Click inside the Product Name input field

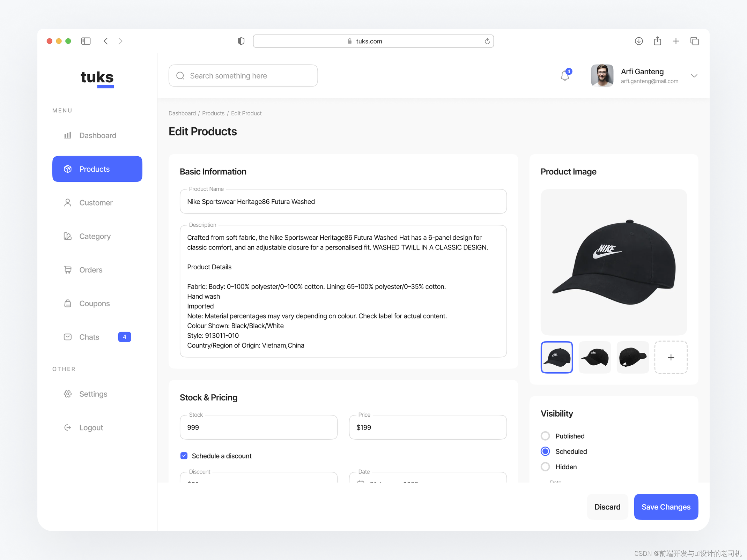[343, 202]
